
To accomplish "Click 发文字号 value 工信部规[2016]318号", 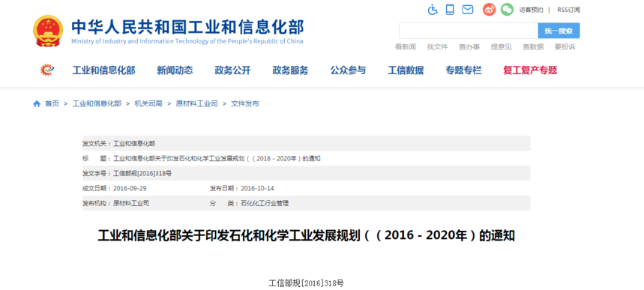I will click(x=142, y=173).
